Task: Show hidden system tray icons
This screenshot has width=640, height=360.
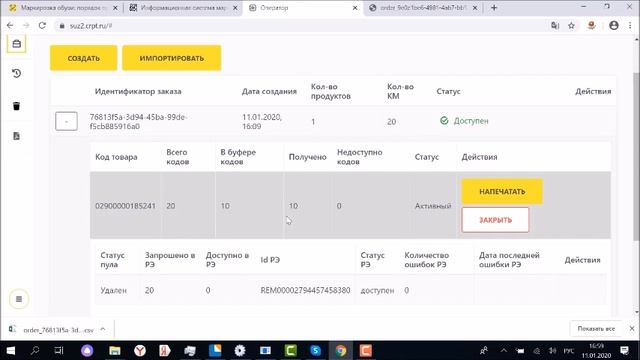Action: tap(504, 351)
